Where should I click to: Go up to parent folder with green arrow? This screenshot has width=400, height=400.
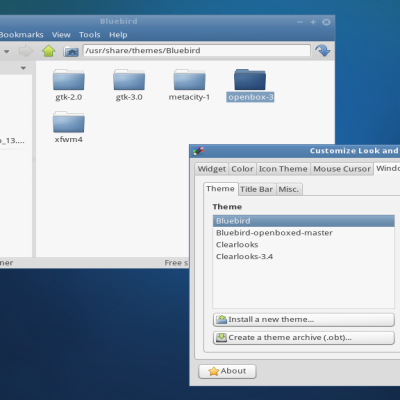49,51
